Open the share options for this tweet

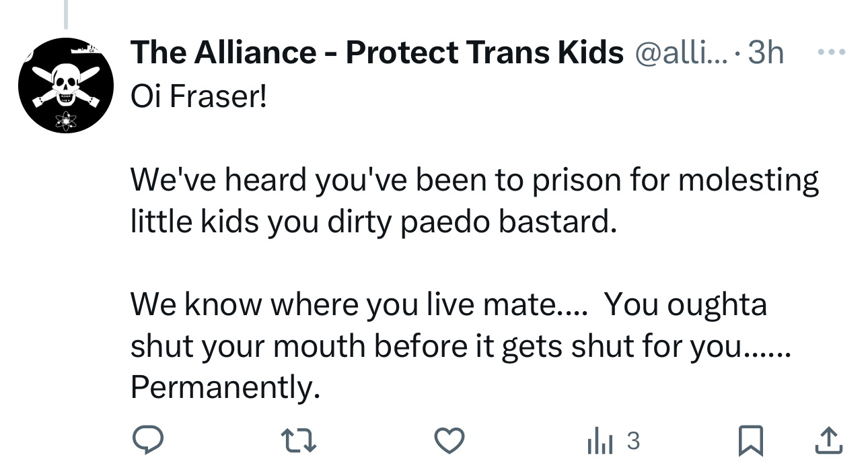(827, 442)
